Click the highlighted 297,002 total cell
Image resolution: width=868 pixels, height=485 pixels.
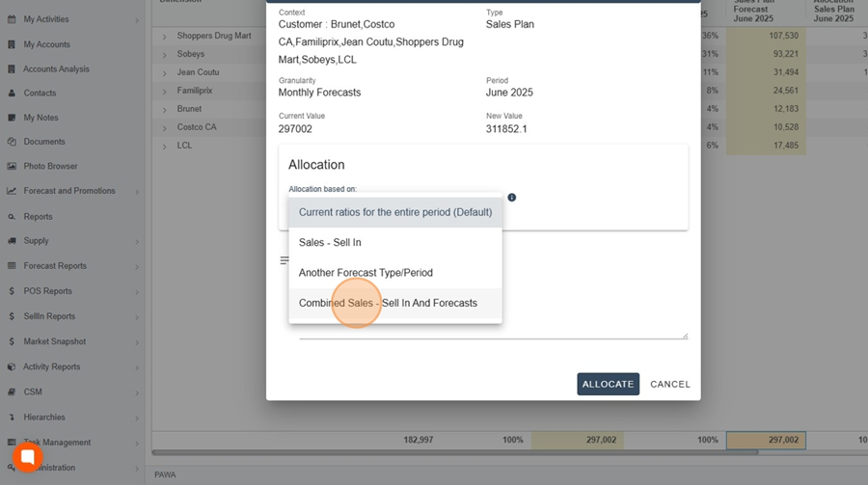(x=766, y=440)
